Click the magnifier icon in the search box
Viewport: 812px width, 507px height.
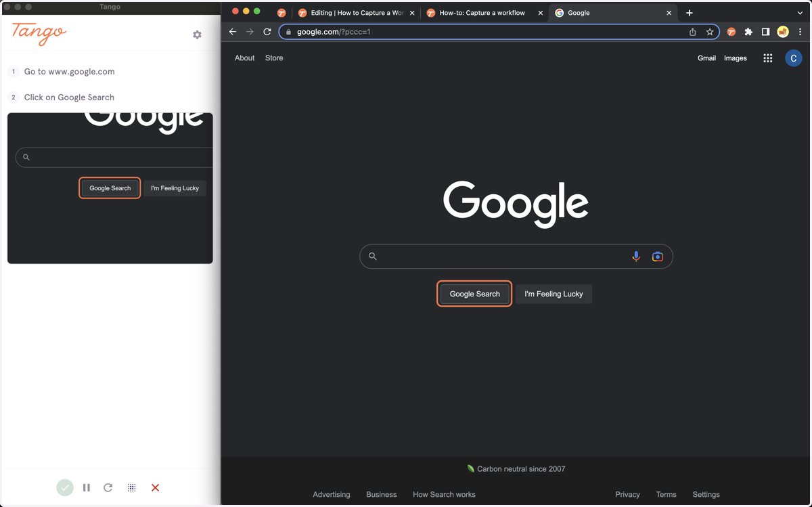(x=372, y=257)
